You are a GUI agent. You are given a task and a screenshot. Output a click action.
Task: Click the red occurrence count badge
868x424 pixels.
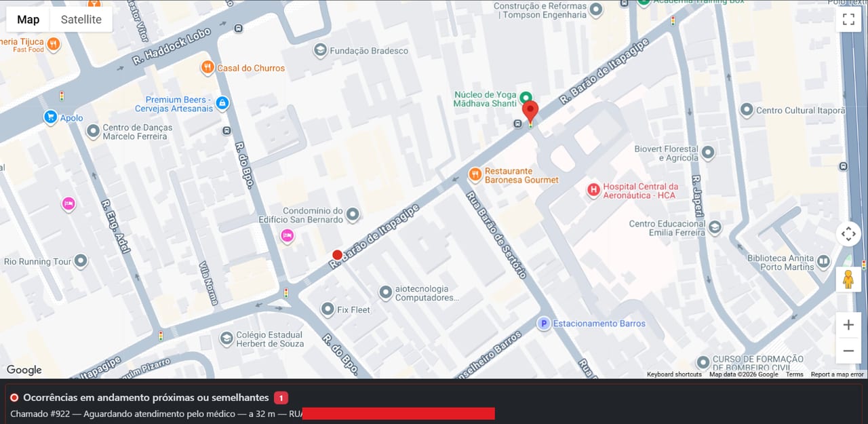coord(281,398)
